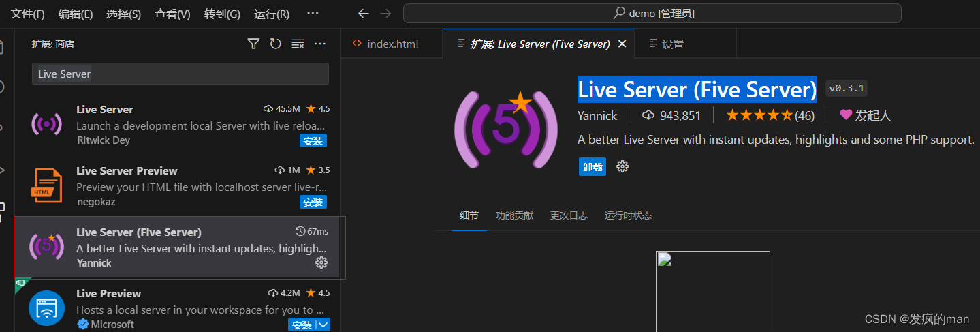Click the extension search input field
The width and height of the screenshot is (980, 332).
(x=180, y=74)
